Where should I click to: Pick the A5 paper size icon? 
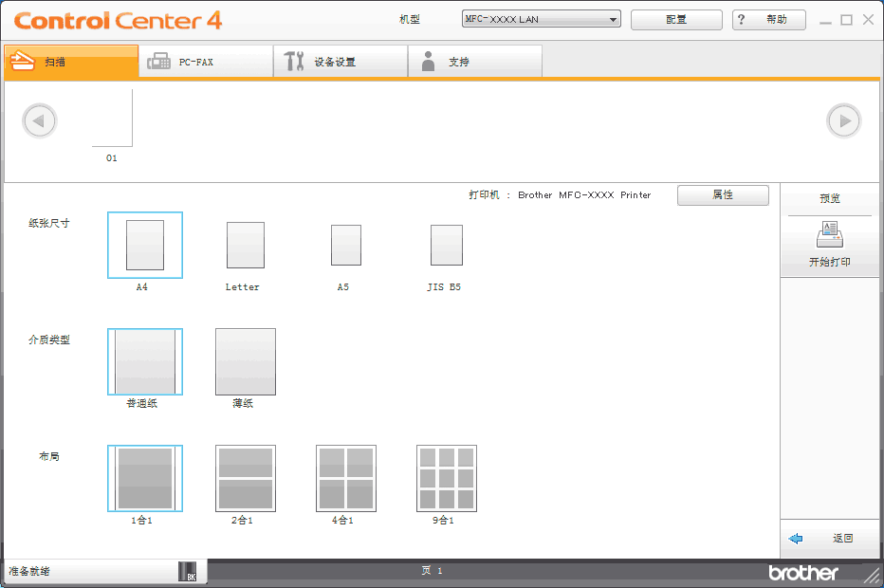coord(345,246)
